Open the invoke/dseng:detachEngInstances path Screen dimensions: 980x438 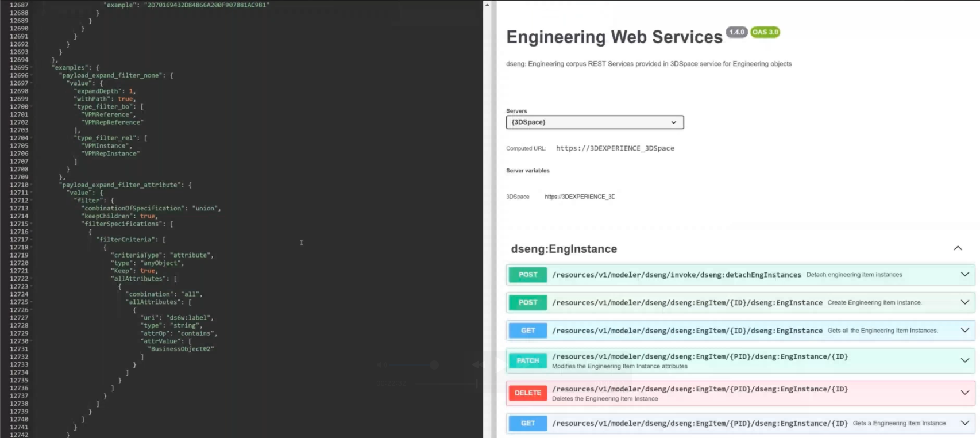(x=676, y=275)
